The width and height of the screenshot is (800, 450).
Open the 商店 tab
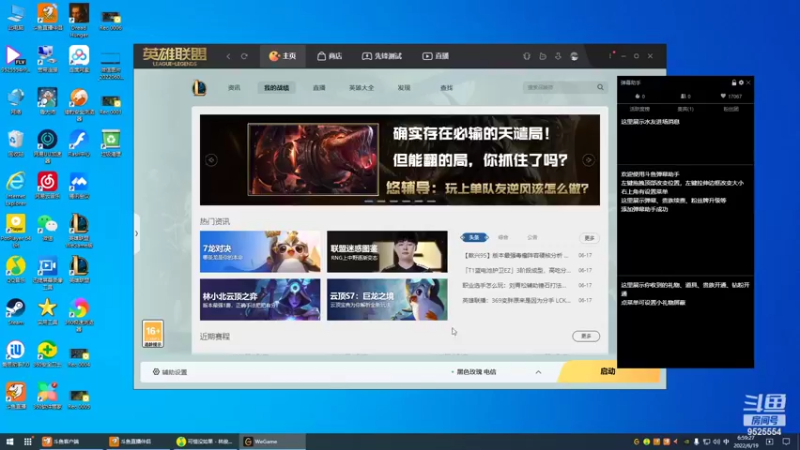tap(330, 56)
